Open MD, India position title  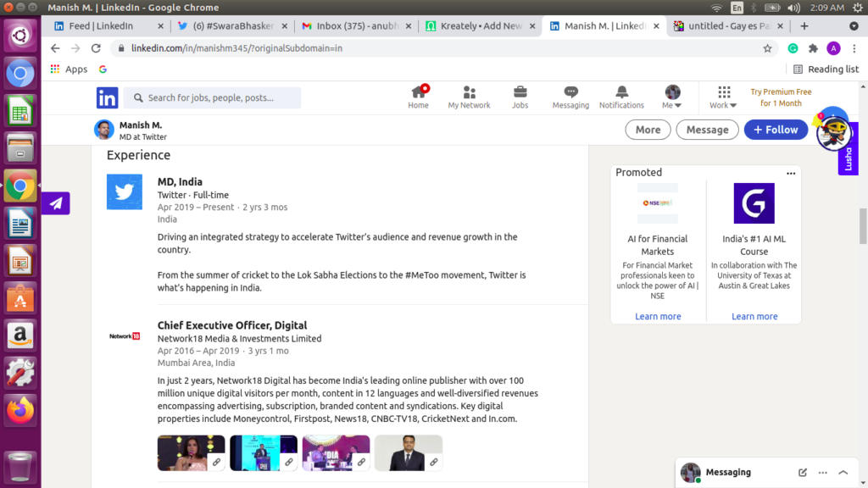(180, 181)
